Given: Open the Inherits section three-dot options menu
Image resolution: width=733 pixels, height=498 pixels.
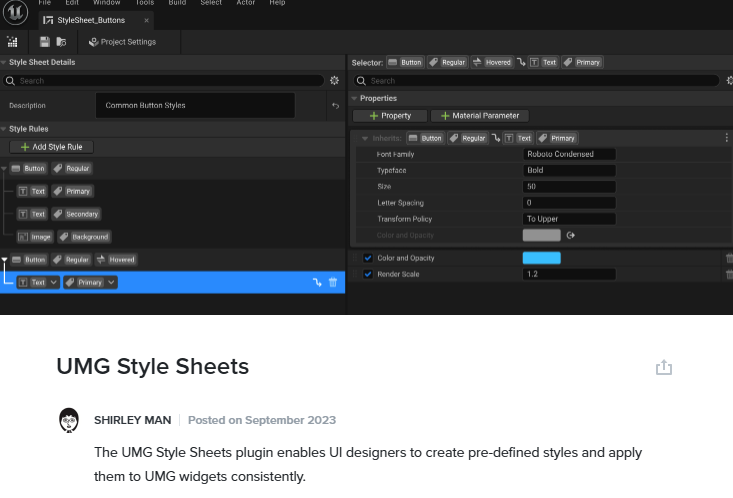Looking at the screenshot, I should 725,138.
